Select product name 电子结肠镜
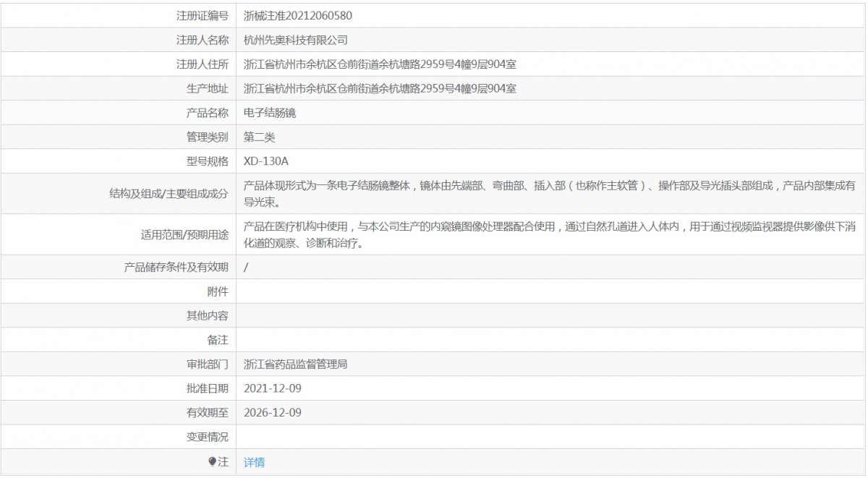Screen dimensions: 868x478 click(270, 113)
